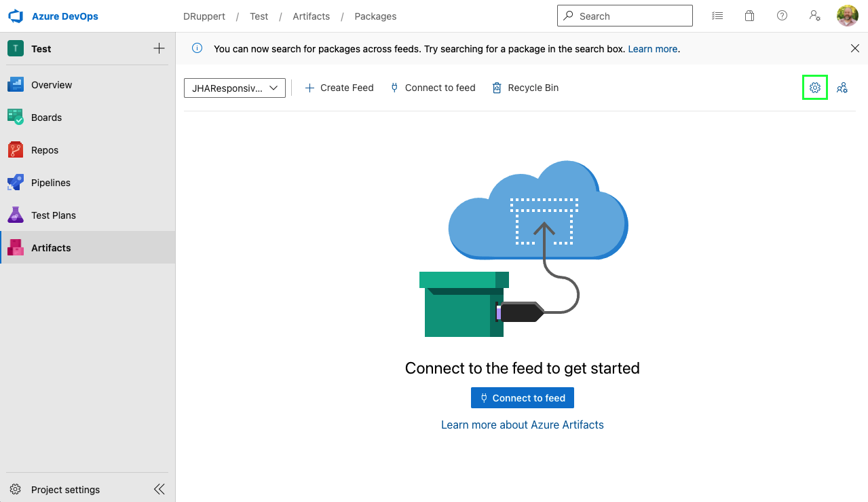The width and height of the screenshot is (868, 502).
Task: Open Boards from the sidebar
Action: click(46, 118)
